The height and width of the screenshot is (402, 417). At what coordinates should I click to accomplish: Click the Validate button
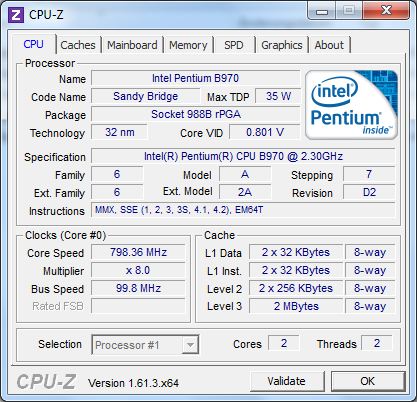coord(287,381)
